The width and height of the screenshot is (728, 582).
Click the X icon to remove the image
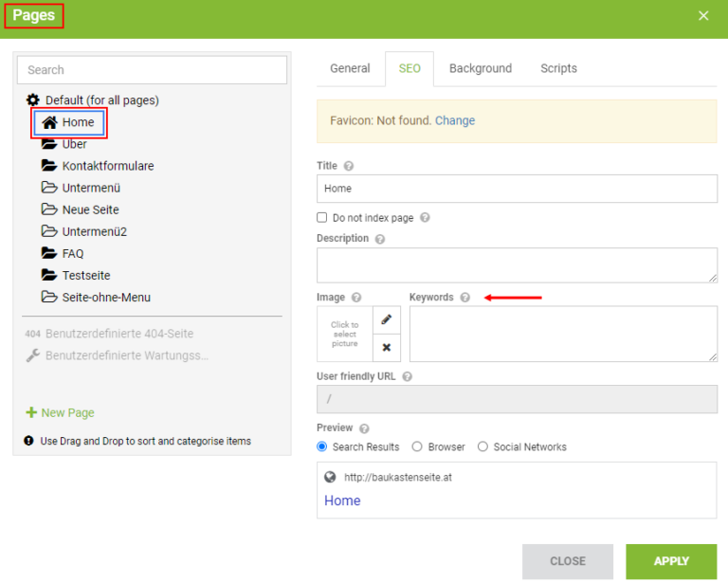point(387,347)
